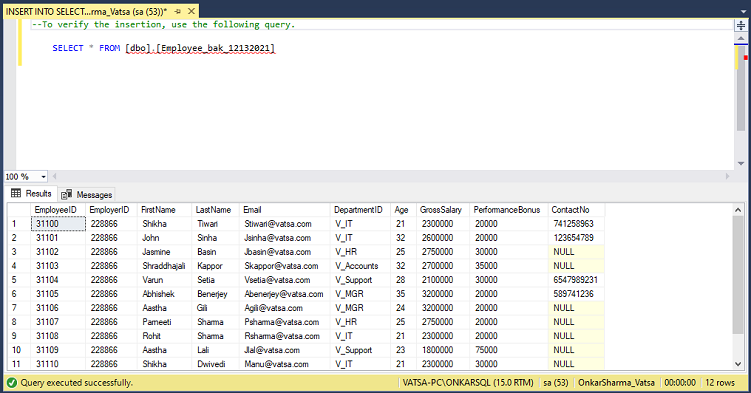Select the FirstName column header

[x=165, y=210]
